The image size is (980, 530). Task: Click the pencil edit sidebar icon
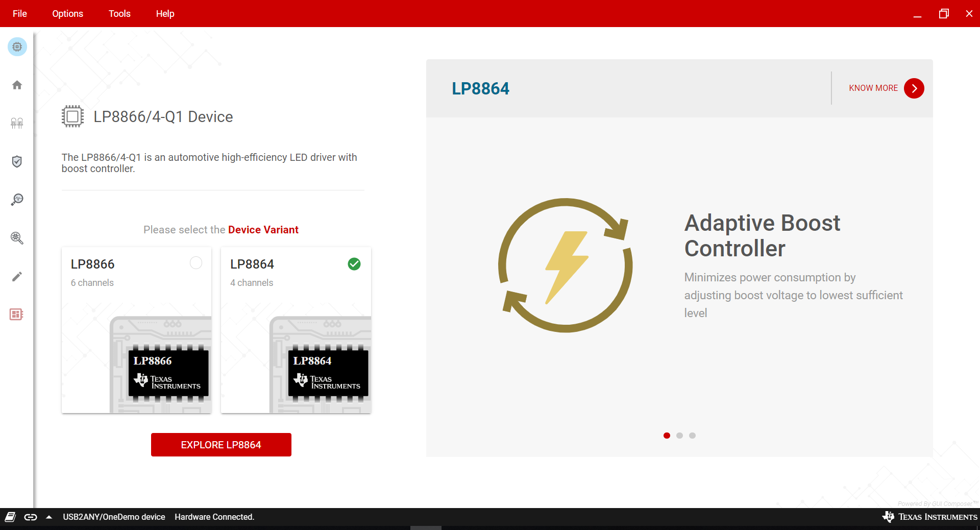pyautogui.click(x=17, y=276)
